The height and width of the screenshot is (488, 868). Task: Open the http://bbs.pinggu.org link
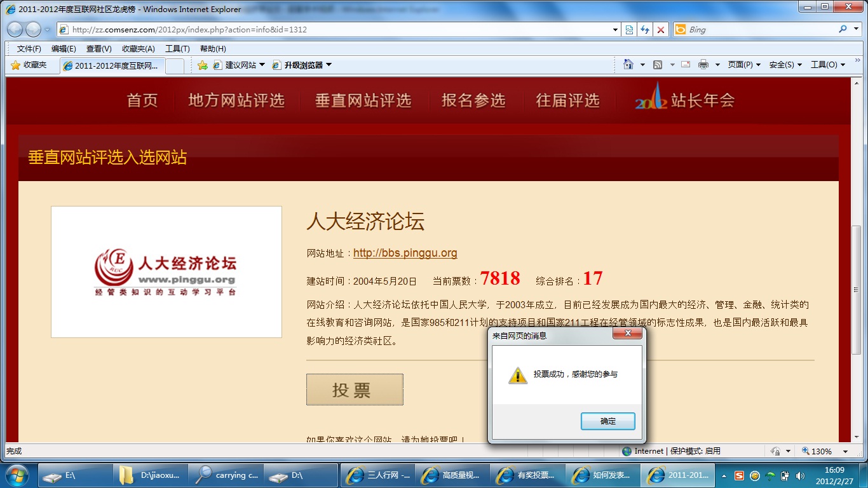405,253
